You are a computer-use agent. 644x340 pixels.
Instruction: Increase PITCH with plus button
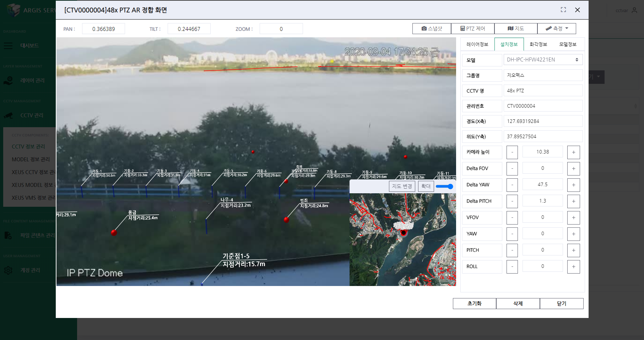(x=574, y=250)
